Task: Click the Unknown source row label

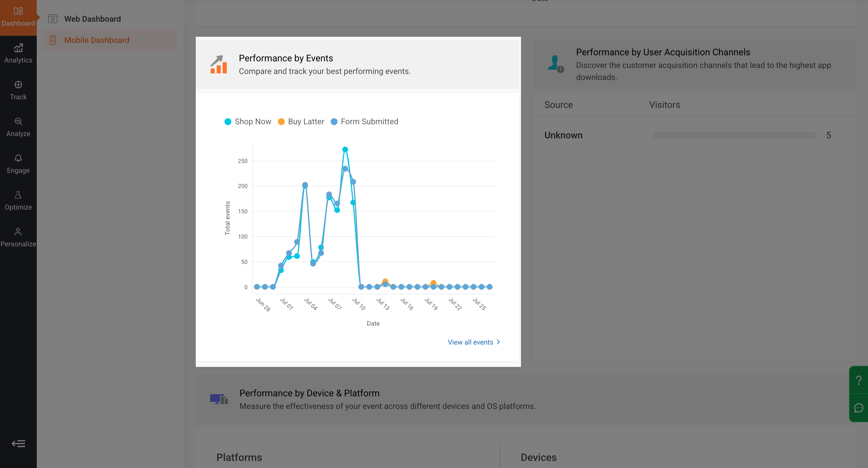Action: tap(563, 135)
